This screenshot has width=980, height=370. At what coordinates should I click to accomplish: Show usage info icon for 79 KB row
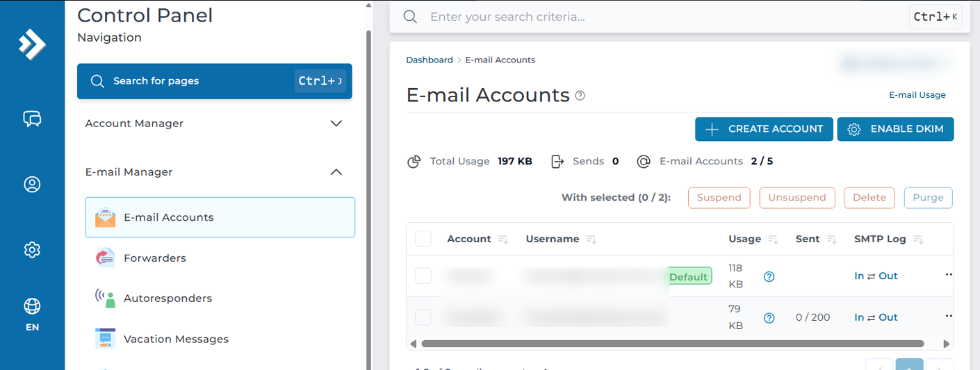[769, 318]
